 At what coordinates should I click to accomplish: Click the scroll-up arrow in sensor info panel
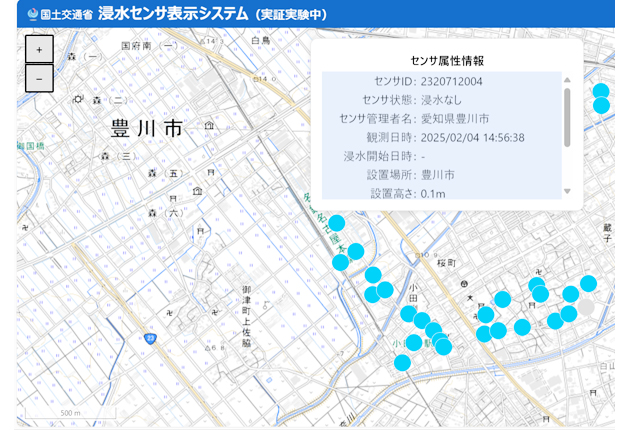point(567,80)
